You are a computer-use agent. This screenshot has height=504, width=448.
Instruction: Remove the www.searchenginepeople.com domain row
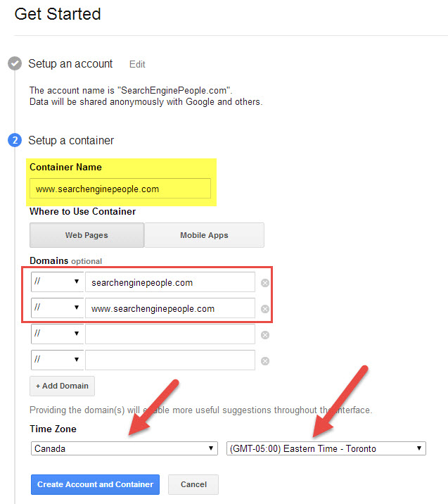[265, 309]
